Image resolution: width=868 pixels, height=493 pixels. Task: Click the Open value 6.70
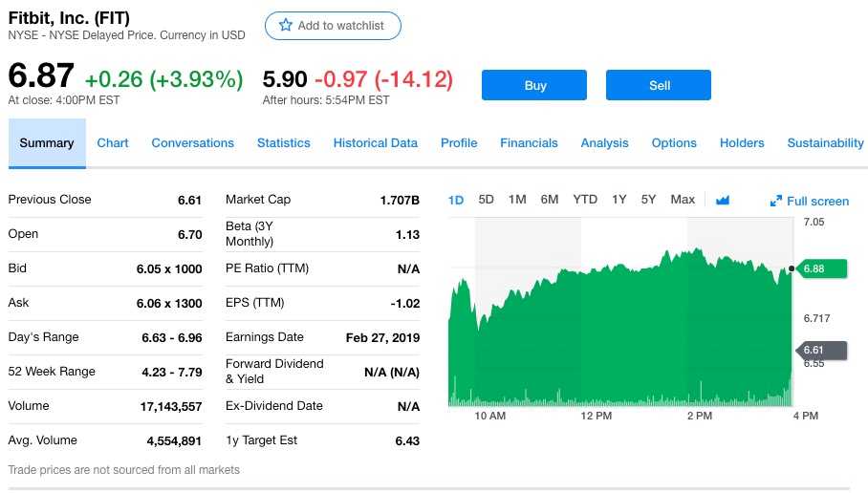tap(189, 235)
